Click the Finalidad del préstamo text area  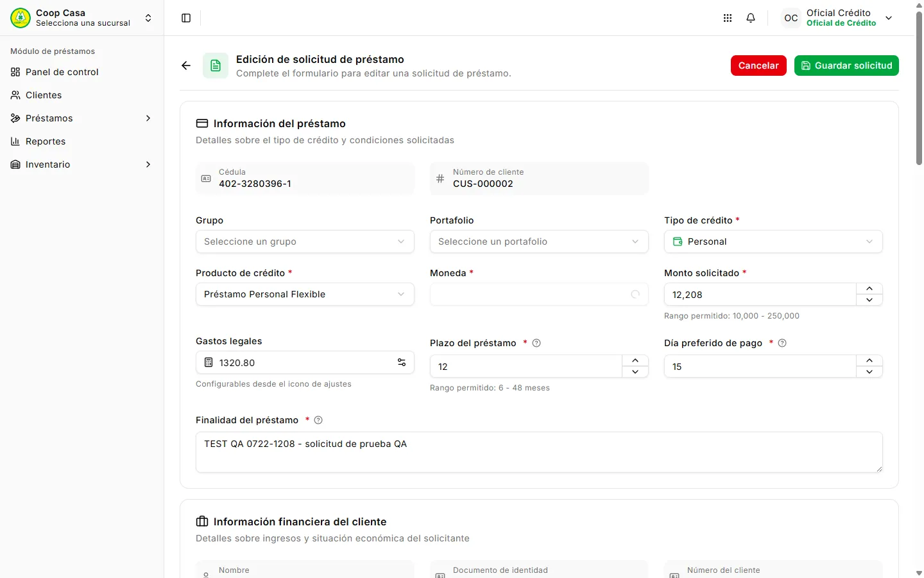pos(539,452)
